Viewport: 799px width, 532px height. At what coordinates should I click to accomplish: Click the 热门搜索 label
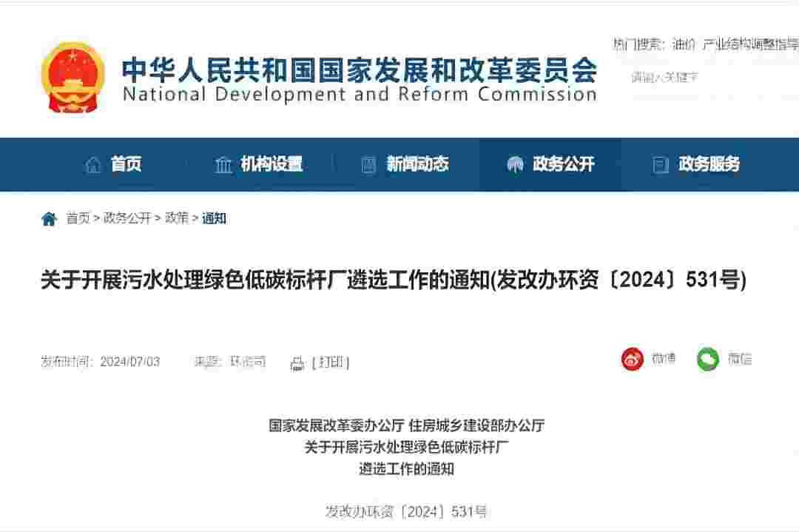(x=638, y=44)
